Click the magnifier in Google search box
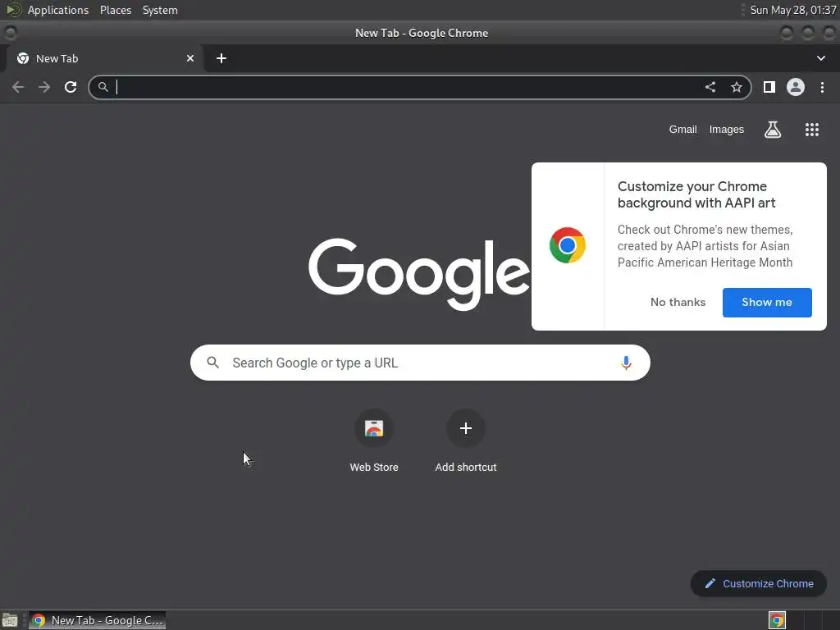The height and width of the screenshot is (630, 840). point(212,363)
